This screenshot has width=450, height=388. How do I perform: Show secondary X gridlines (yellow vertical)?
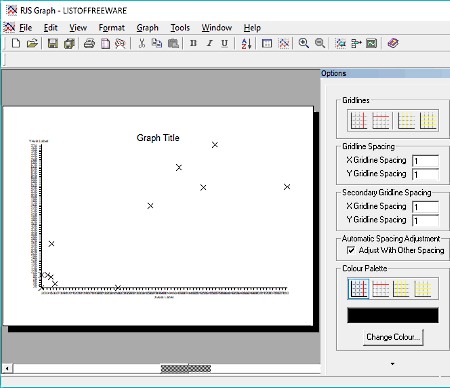point(406,120)
